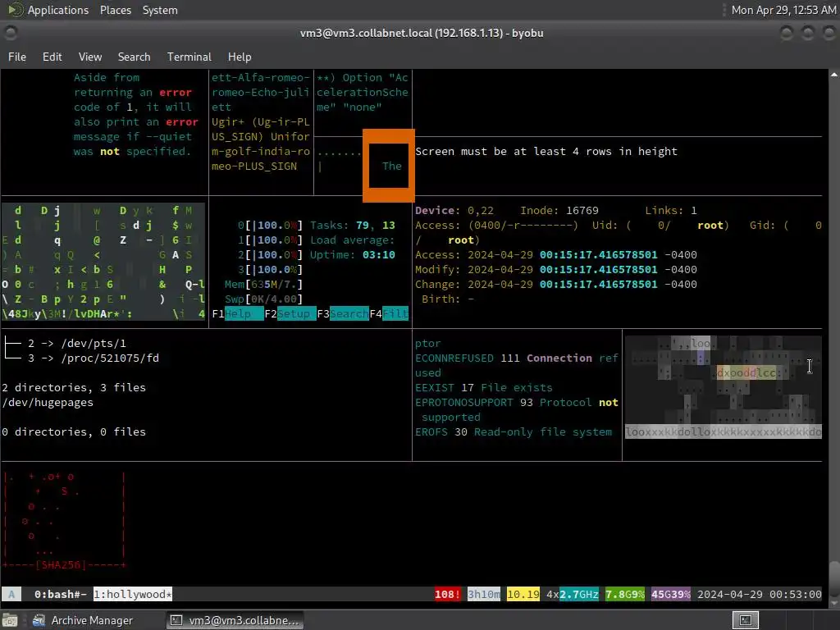Image resolution: width=840 pixels, height=630 pixels.
Task: Click the '2 -> /dev/pts/1' tree row
Action: tap(65, 344)
